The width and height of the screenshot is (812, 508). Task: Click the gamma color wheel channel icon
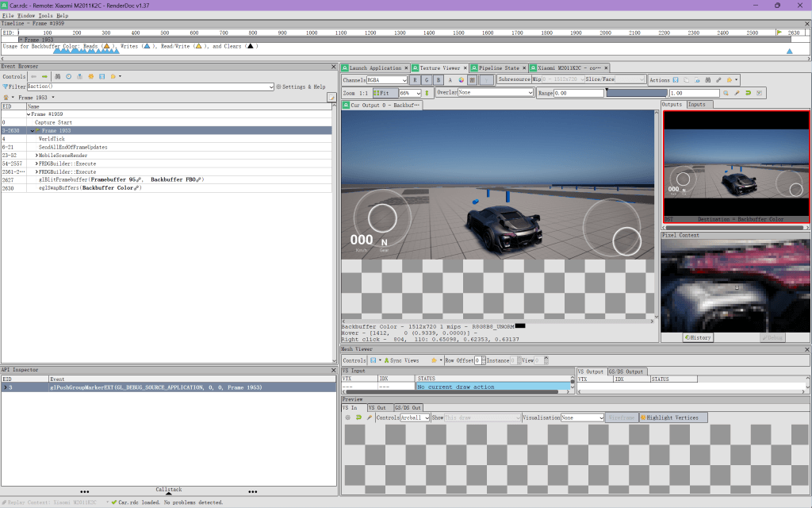(461, 80)
